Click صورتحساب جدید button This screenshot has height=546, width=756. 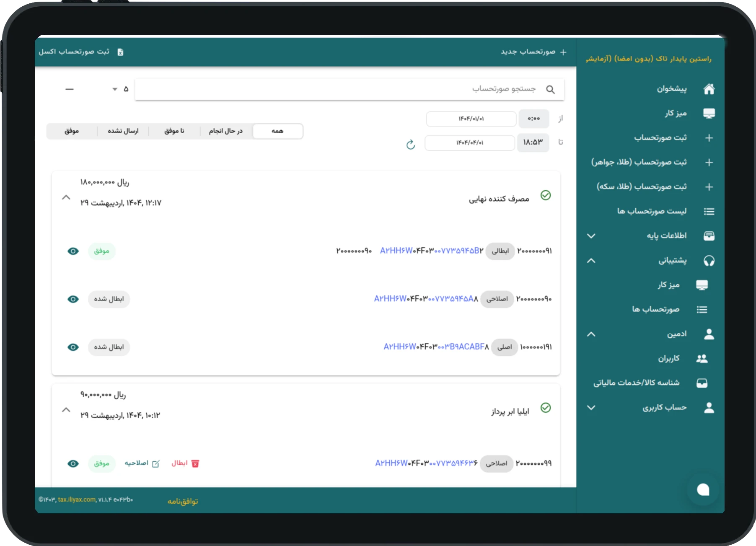tap(534, 52)
